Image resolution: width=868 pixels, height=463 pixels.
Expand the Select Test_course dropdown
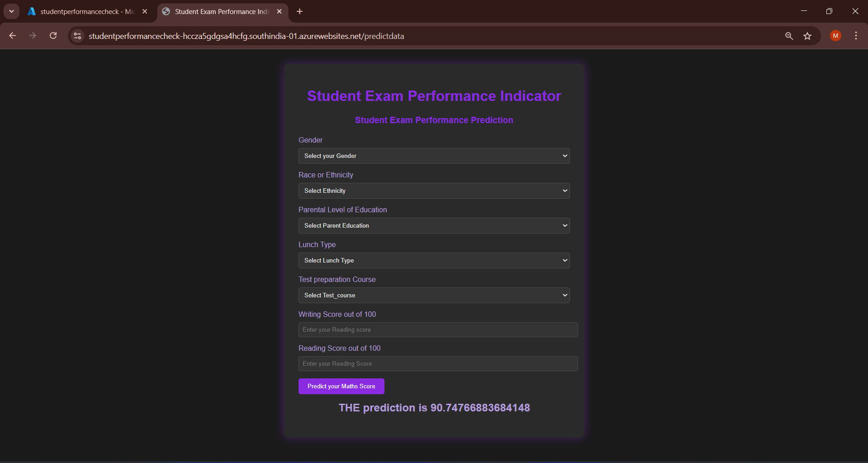click(434, 295)
